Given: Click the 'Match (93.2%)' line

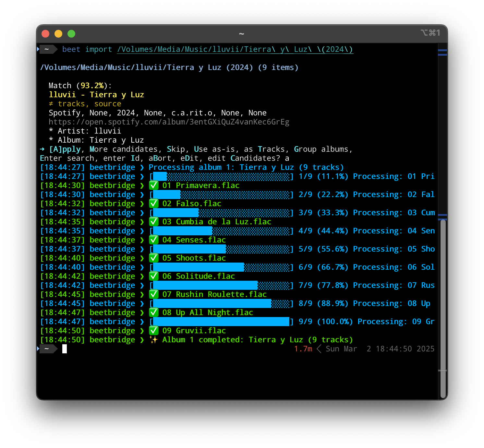Looking at the screenshot, I should pyautogui.click(x=80, y=86).
